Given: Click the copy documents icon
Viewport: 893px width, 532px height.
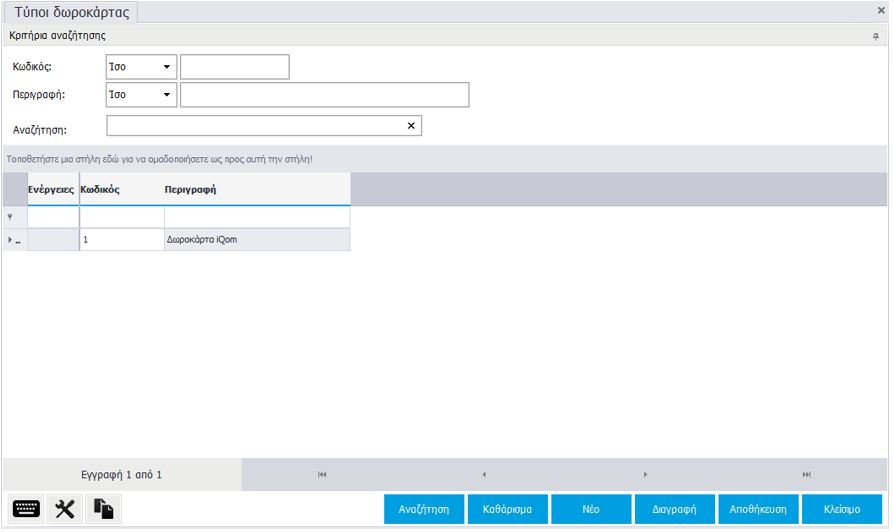Looking at the screenshot, I should click(x=103, y=509).
